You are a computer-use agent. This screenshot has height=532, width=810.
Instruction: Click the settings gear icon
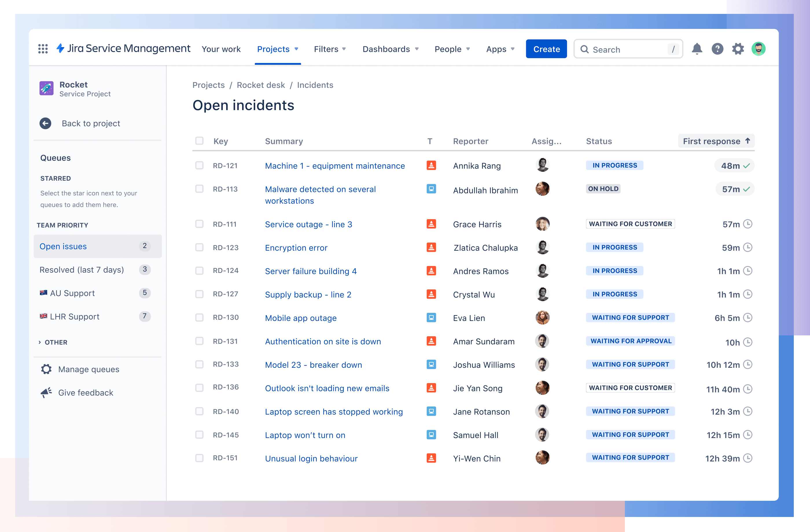tap(738, 49)
